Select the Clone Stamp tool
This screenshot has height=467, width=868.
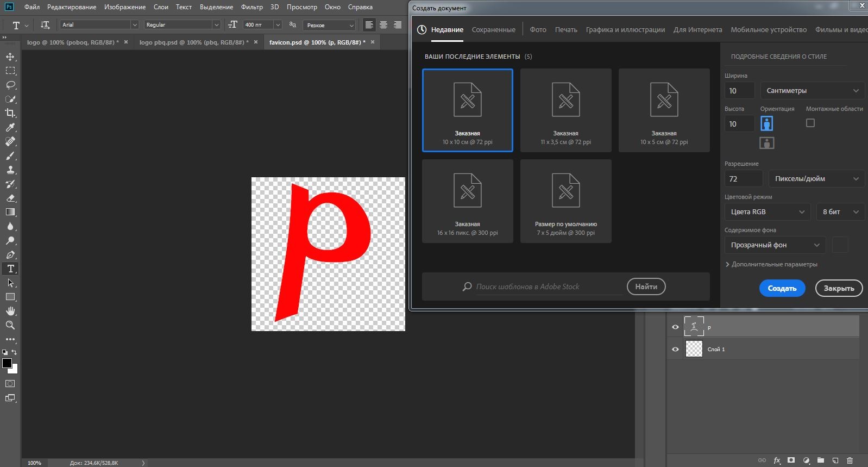[10, 170]
